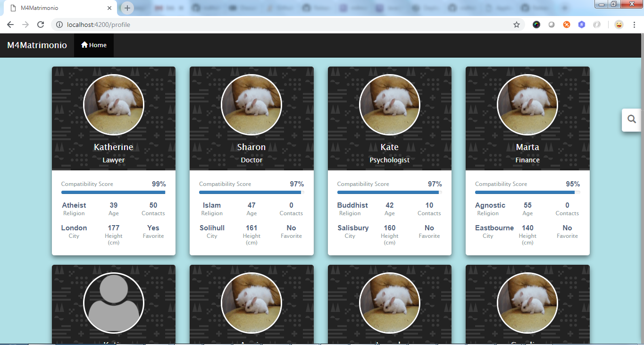Click the Home navigation link
644x345 pixels.
[94, 45]
